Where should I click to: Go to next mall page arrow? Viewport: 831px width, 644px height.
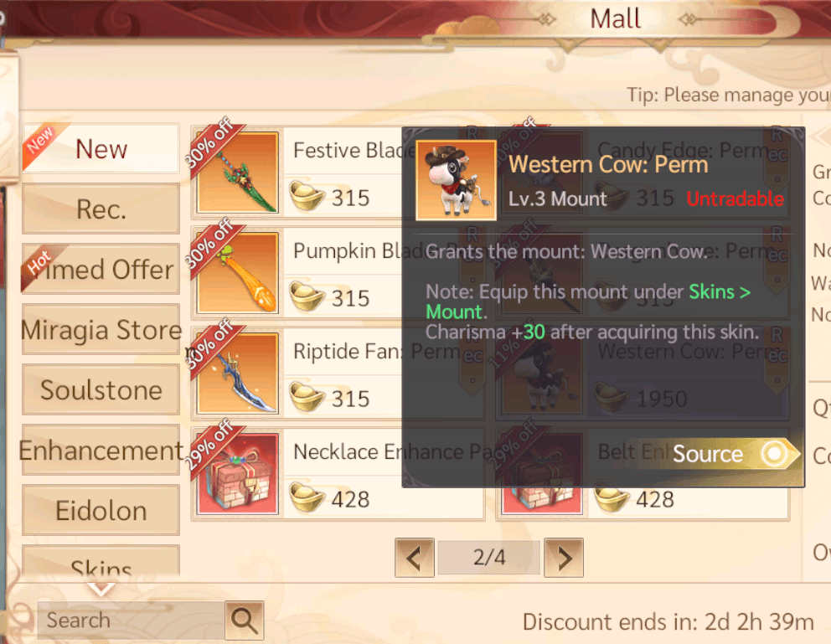(564, 558)
